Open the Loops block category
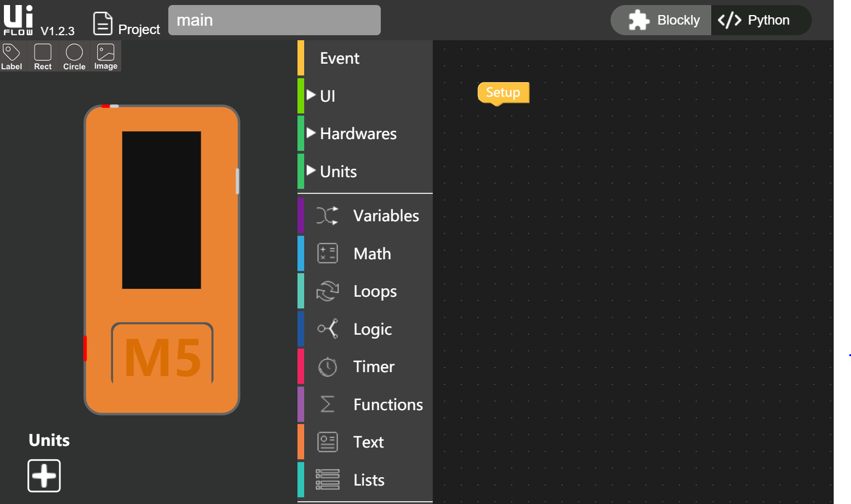The width and height of the screenshot is (851, 504). coord(365,291)
